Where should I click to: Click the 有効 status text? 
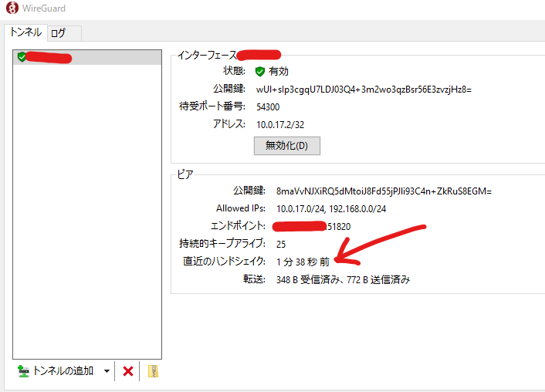pyautogui.click(x=279, y=71)
